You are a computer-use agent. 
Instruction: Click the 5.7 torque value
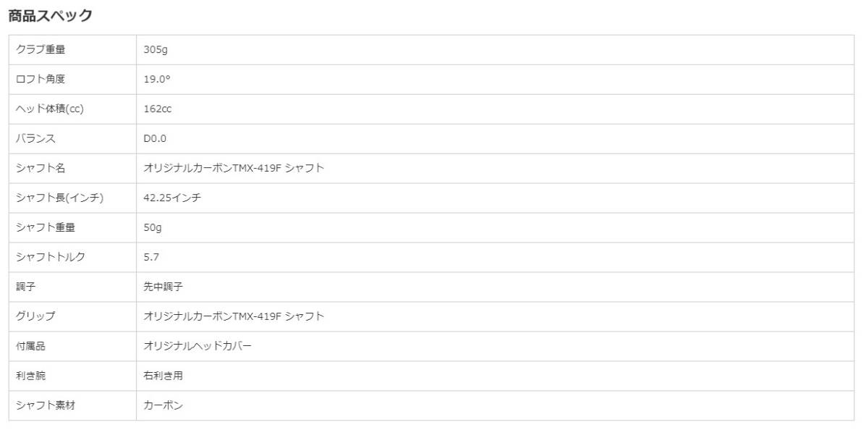(151, 258)
